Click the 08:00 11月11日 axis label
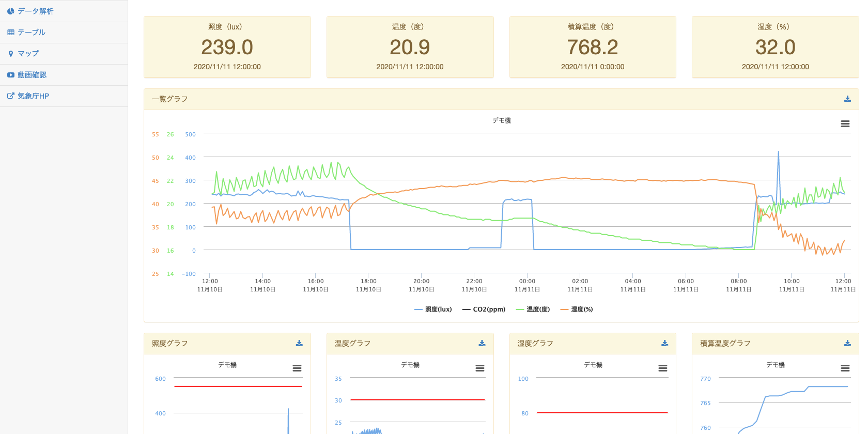Screen dimensions: 868x434 click(739, 285)
